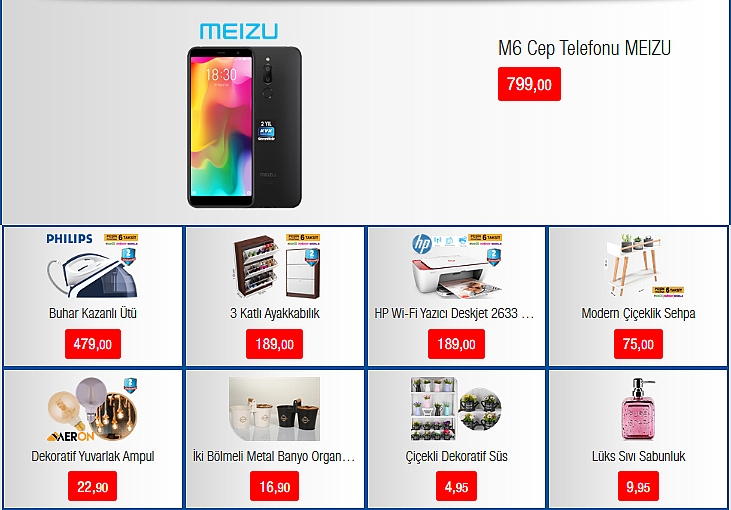View the 3 Katlı Ayakkabılık image
The image size is (731, 510).
pyautogui.click(x=276, y=267)
